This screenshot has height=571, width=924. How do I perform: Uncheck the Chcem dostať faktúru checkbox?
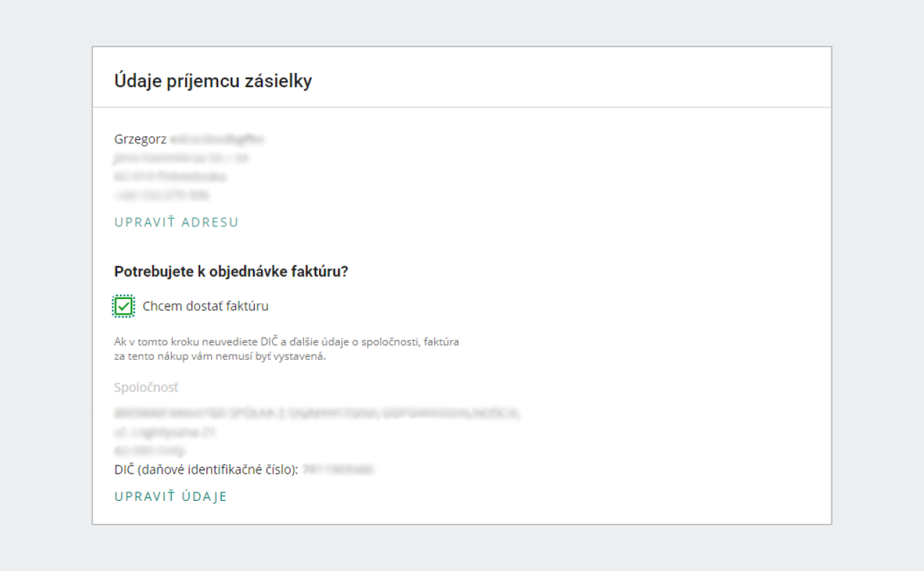[x=123, y=306]
